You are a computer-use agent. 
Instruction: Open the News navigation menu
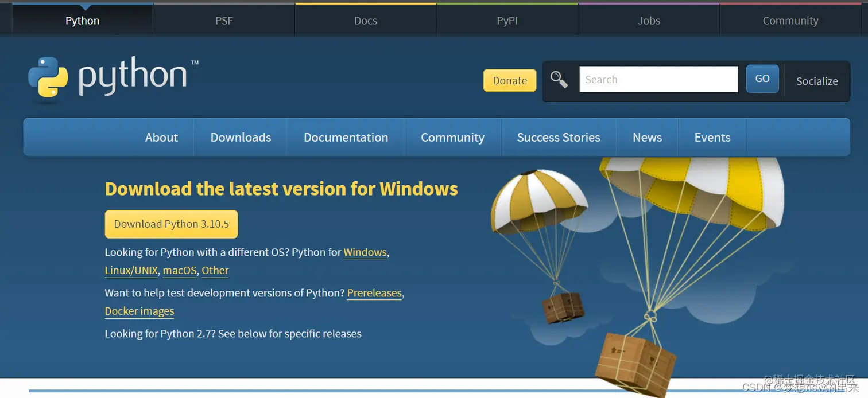click(x=647, y=137)
